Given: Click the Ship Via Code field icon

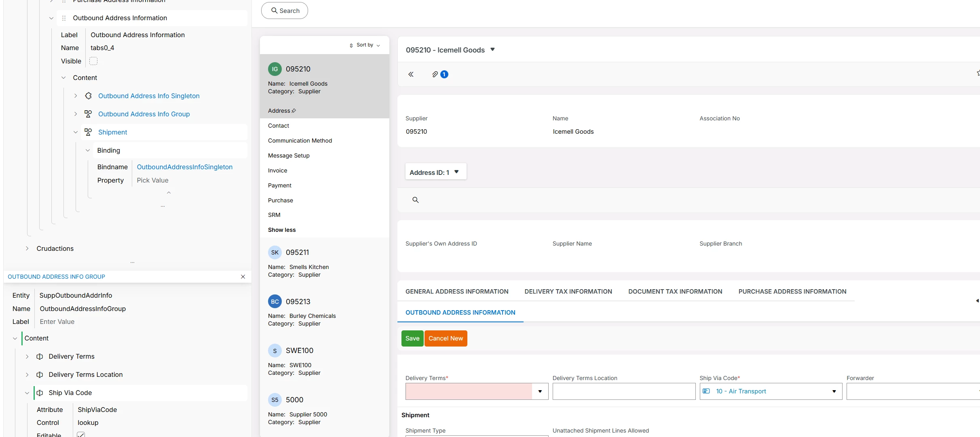Looking at the screenshot, I should click(x=40, y=393).
